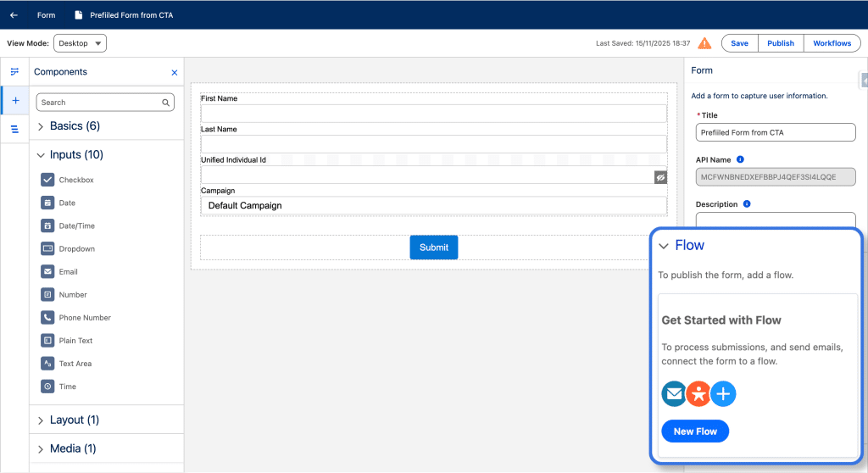This screenshot has width=868, height=473.
Task: Open the View Mode Desktop dropdown
Action: point(80,43)
